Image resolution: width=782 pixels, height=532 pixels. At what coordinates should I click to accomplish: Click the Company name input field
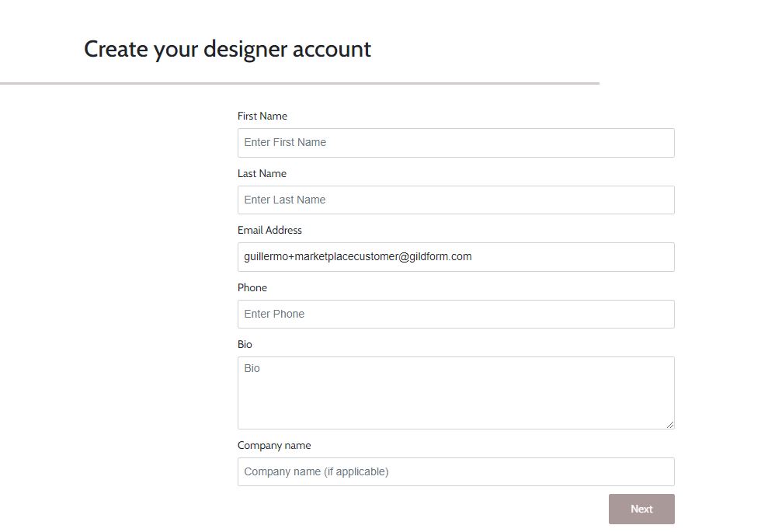click(x=456, y=471)
